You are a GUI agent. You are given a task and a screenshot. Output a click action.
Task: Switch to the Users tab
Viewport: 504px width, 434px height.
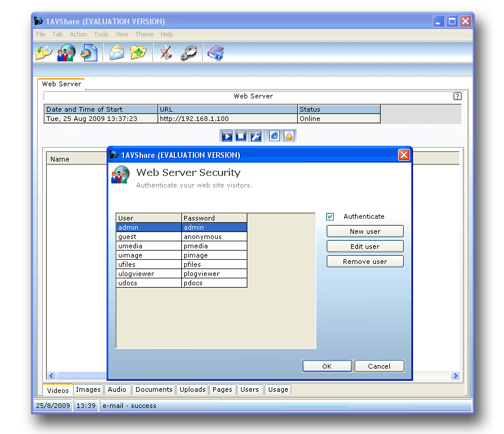[250, 389]
